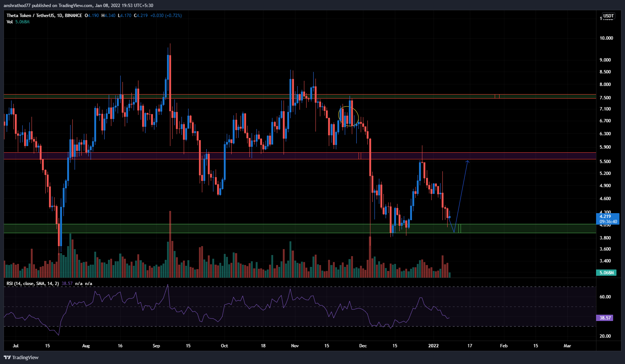This screenshot has width=625, height=364.
Task: Click the open price value 4.190
Action: coord(93,16)
